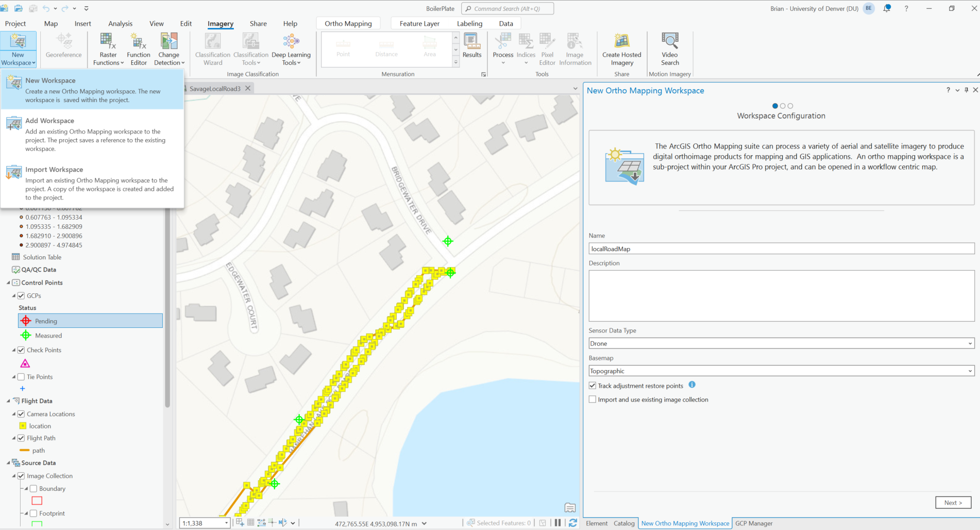Click the Undo arrow in quick access

46,8
